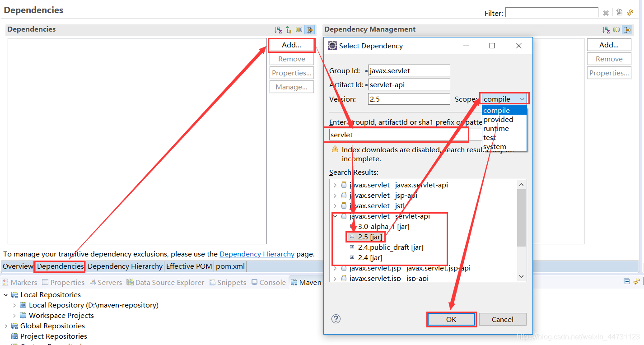
Task: Choose test in the Scope list
Action: [504, 137]
